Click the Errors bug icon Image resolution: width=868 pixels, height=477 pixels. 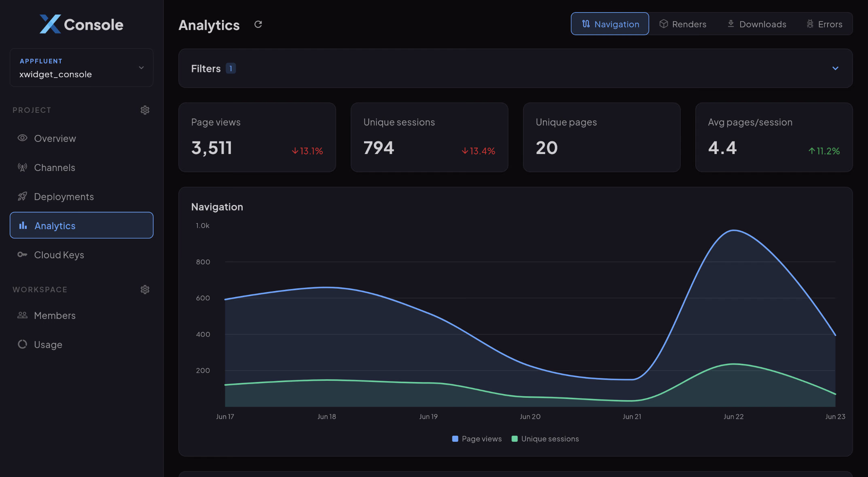point(810,24)
